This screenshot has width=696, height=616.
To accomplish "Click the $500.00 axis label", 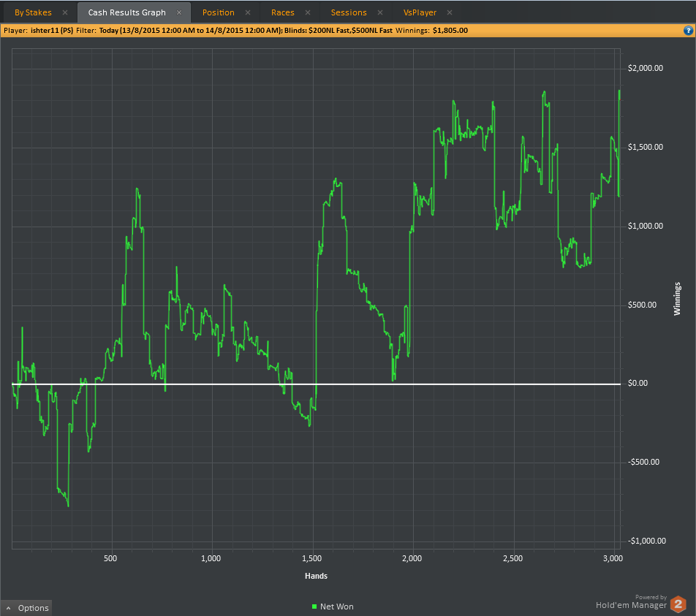I will 642,305.
